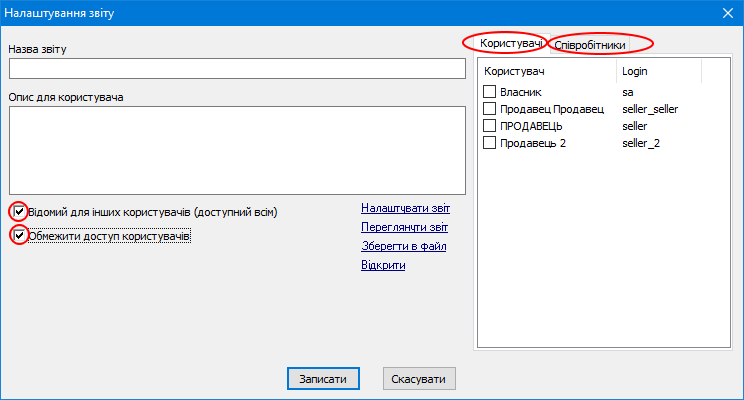Click Зберегти в файл link
Screen dimensions: 744x400
tap(403, 246)
